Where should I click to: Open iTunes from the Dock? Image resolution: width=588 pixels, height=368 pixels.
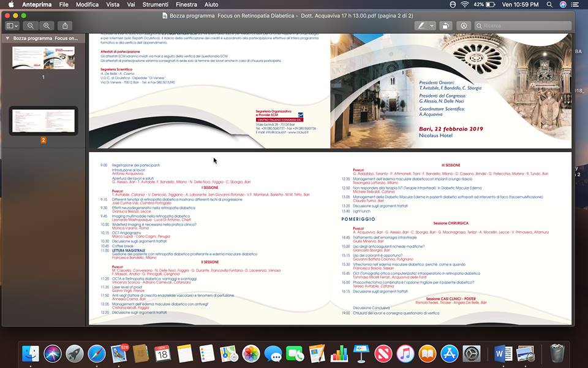(405, 353)
